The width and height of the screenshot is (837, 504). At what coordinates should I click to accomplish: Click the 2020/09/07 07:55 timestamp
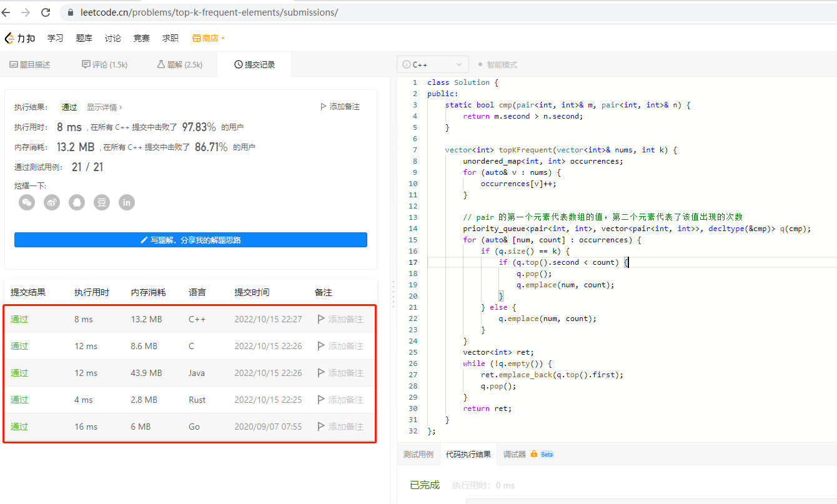point(268,427)
